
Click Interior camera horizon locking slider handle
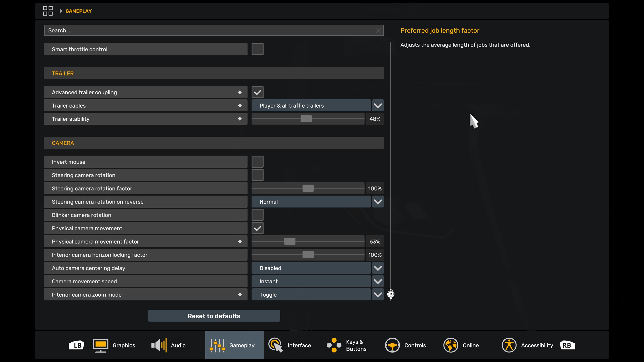[x=308, y=255]
